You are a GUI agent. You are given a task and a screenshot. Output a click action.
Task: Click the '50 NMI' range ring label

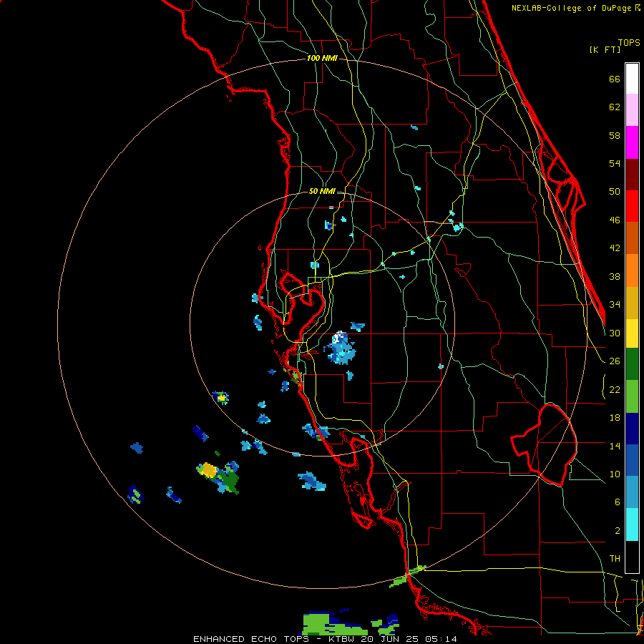coord(322,191)
